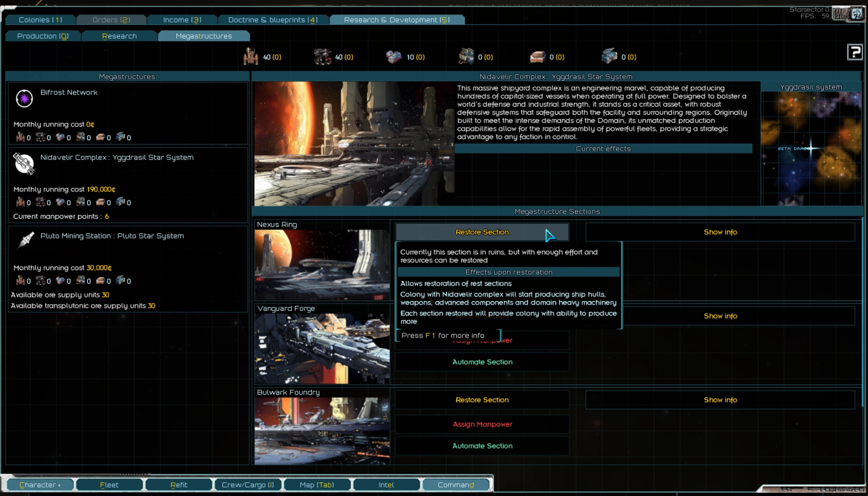This screenshot has width=868, height=496.
Task: Open the Colonies tab
Action: (41, 20)
